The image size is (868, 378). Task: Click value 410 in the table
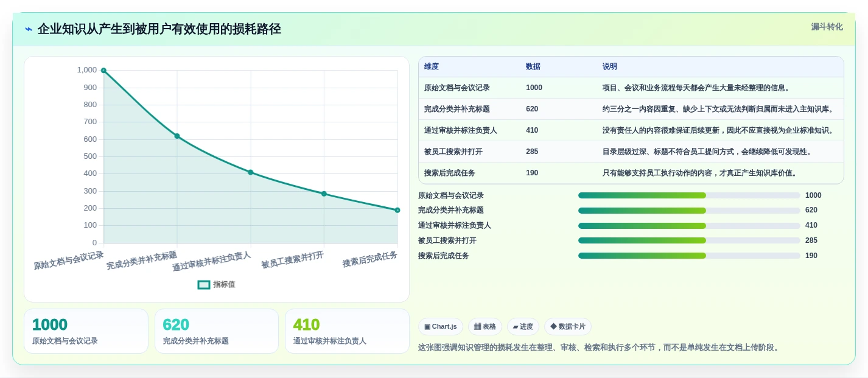[532, 130]
